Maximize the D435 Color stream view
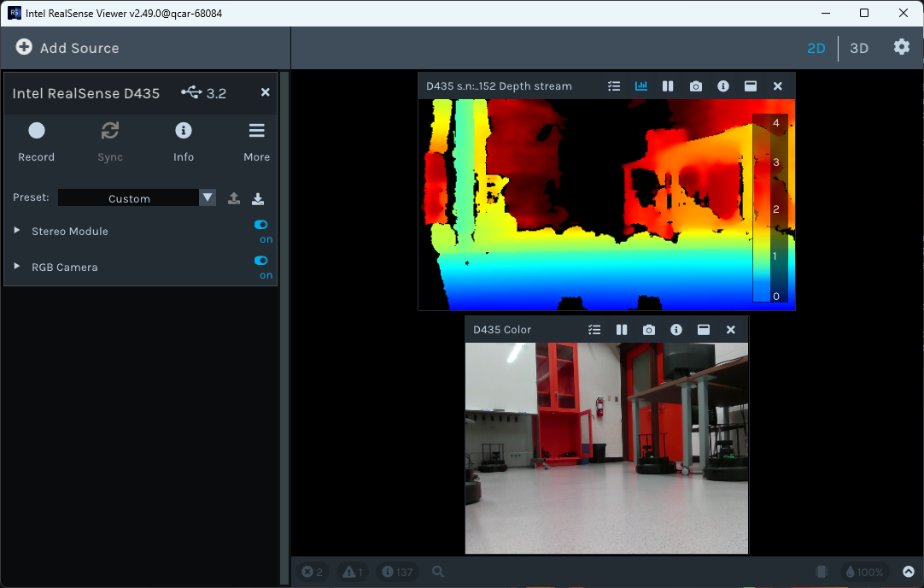The height and width of the screenshot is (588, 924). click(x=704, y=330)
